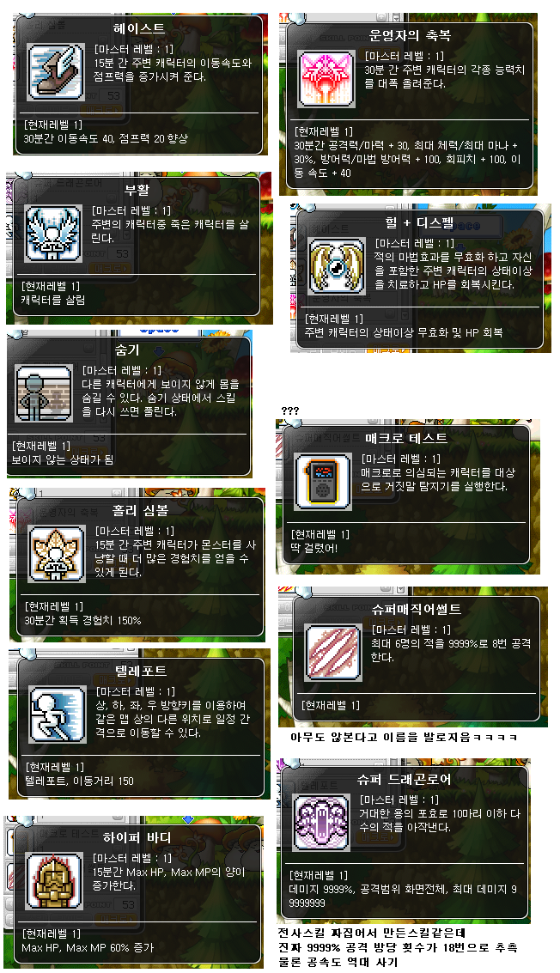Click the Resurrection angel skill icon

click(x=53, y=233)
